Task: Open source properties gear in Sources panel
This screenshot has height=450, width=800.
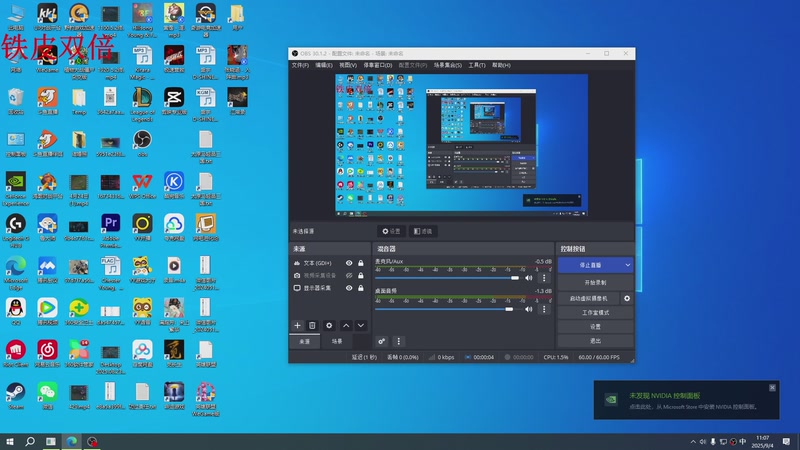Action: pos(329,325)
